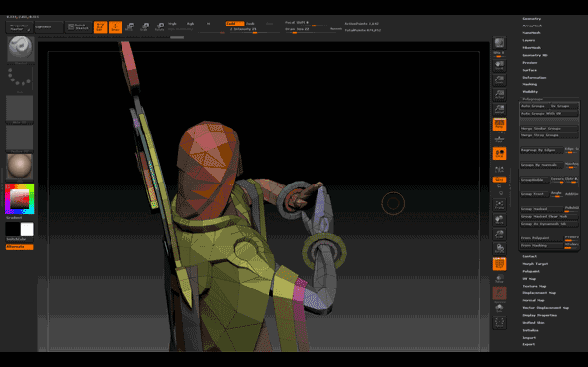Click the Scroll canvas icon
This screenshot has width=588, height=367.
point(499,66)
